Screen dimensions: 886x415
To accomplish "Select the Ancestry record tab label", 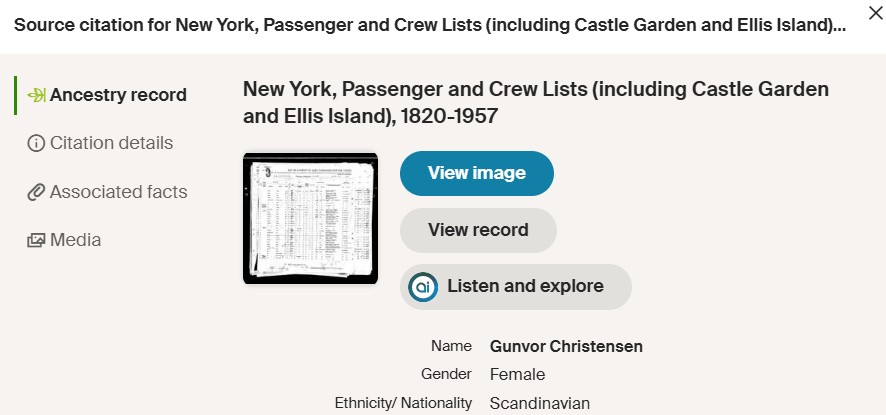I will coord(118,96).
